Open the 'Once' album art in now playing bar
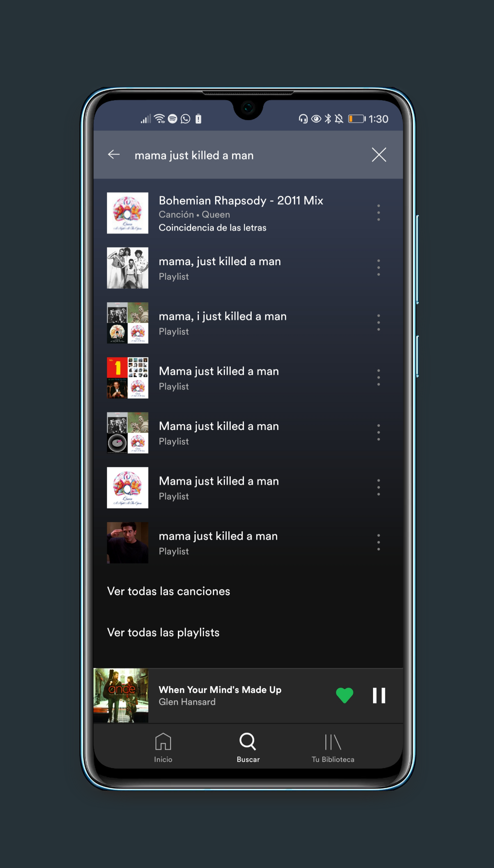This screenshot has height=868, width=494. coord(121,695)
